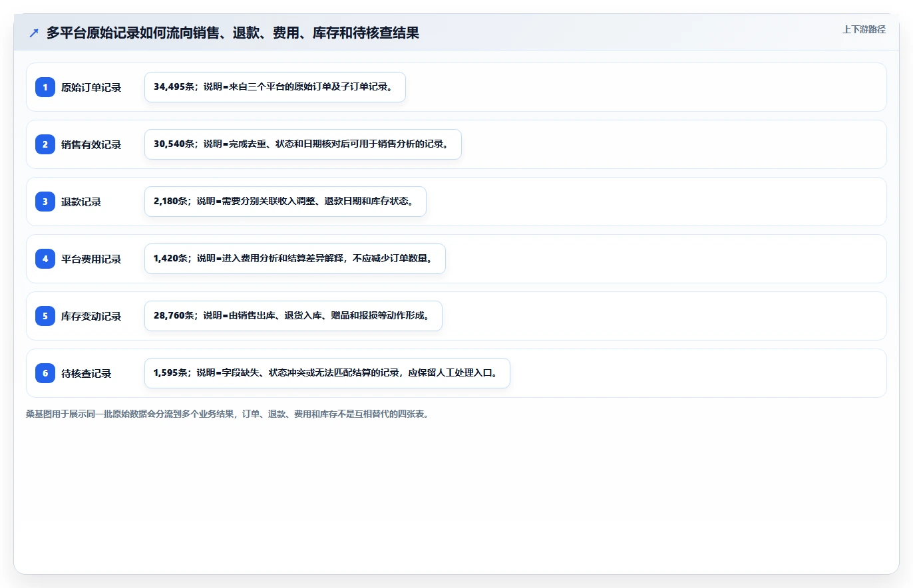Select the number 2 step badge
The width and height of the screenshot is (913, 588).
45,144
